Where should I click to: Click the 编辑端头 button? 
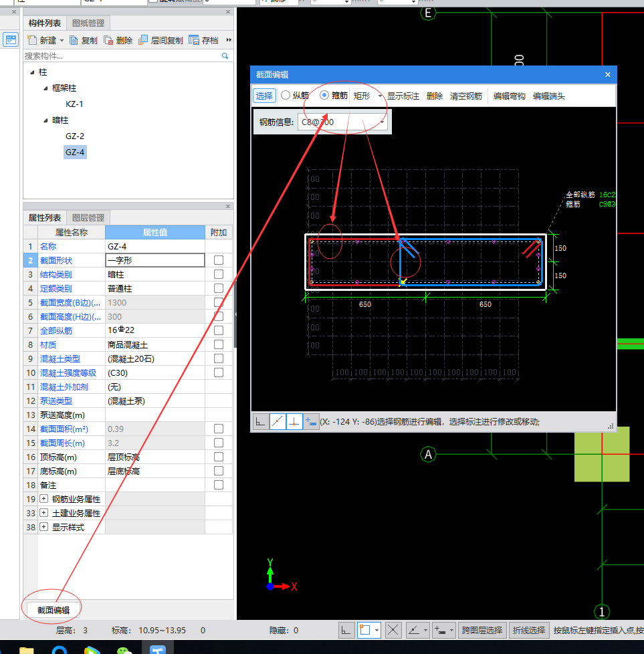pyautogui.click(x=549, y=96)
